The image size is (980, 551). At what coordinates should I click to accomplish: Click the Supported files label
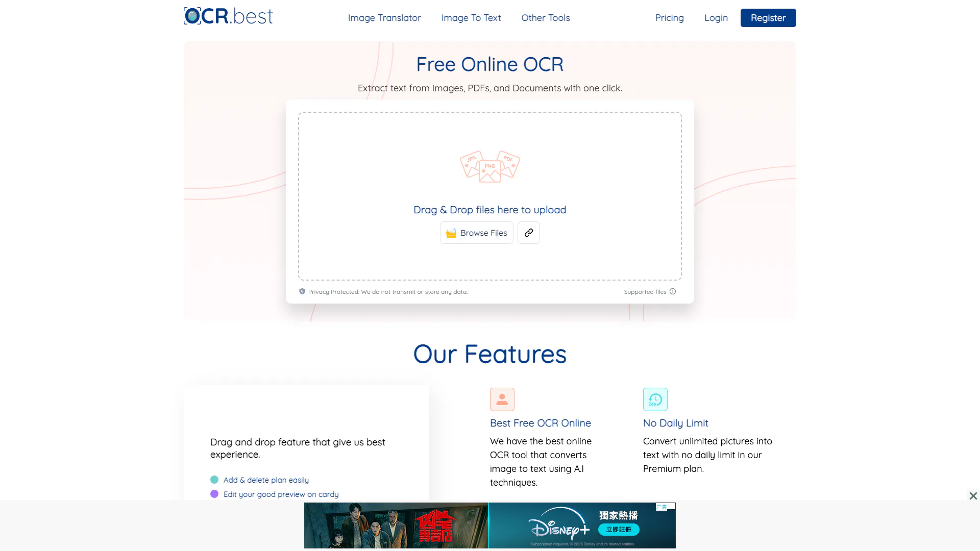[645, 292]
